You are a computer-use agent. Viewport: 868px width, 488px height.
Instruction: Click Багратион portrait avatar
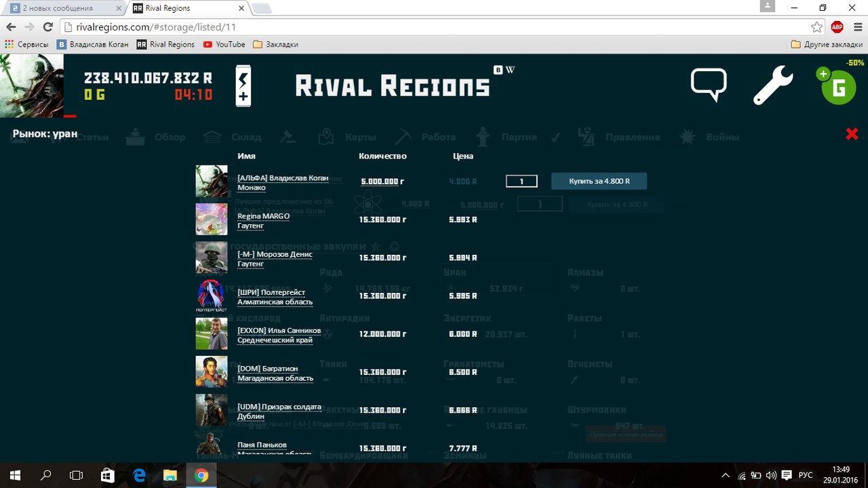tap(212, 371)
